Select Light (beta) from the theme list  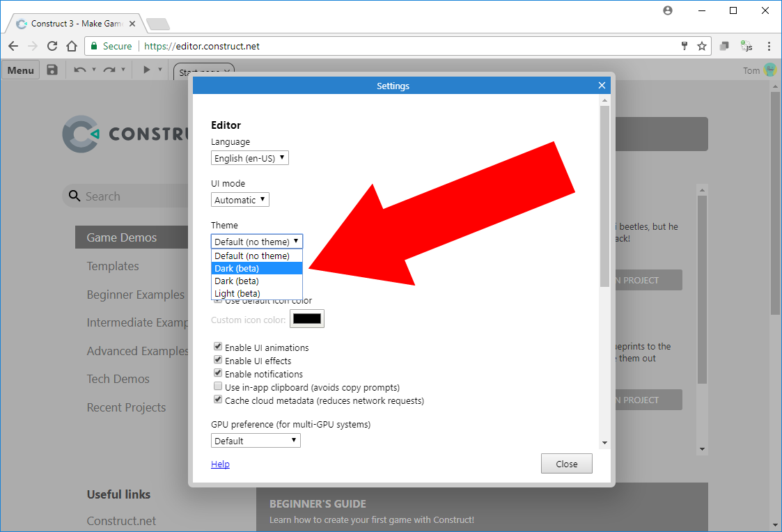click(x=237, y=293)
